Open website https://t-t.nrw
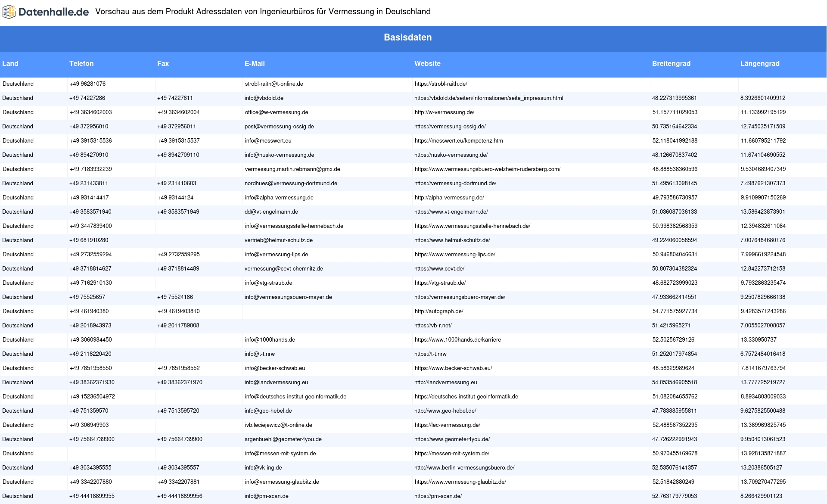 (x=430, y=354)
